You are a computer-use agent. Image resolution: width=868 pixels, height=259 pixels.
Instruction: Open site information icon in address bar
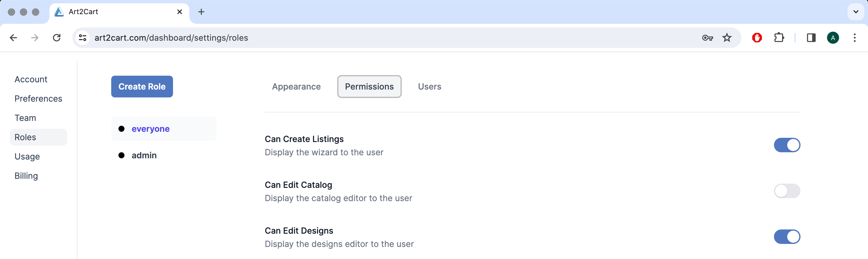pyautogui.click(x=83, y=38)
